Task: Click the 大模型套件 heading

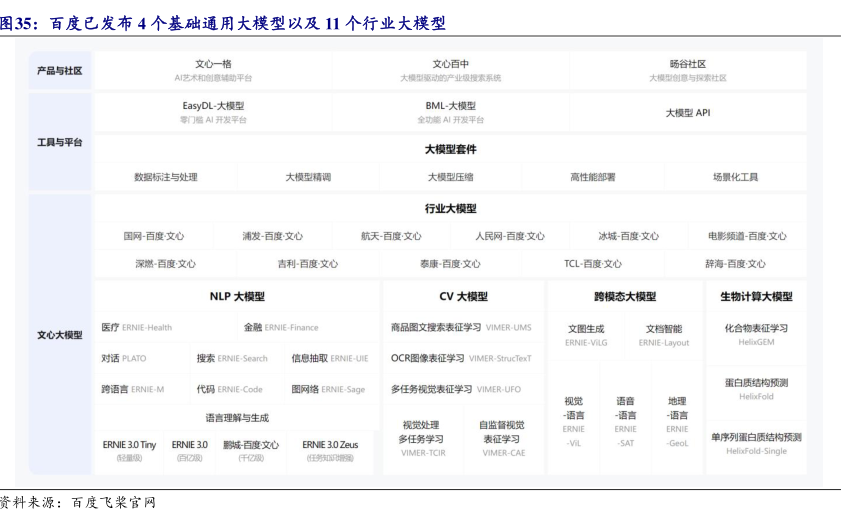Action: click(450, 149)
